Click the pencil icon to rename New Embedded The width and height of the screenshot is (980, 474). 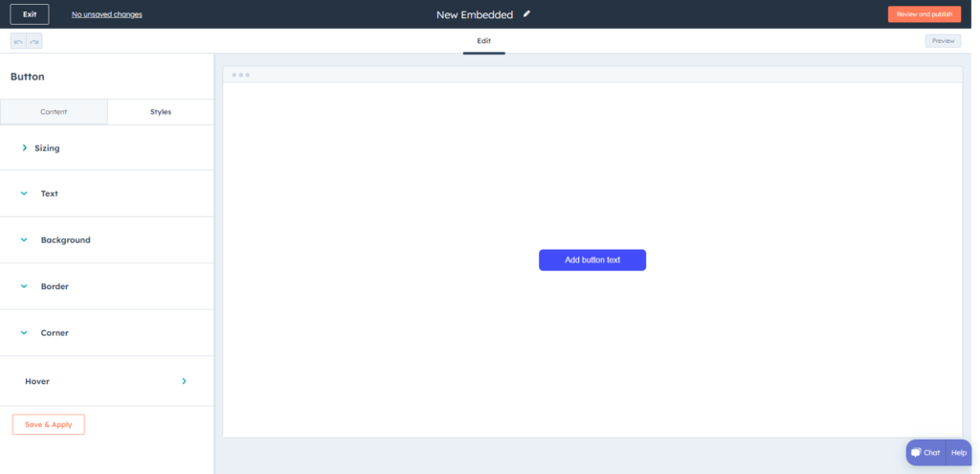tap(527, 13)
